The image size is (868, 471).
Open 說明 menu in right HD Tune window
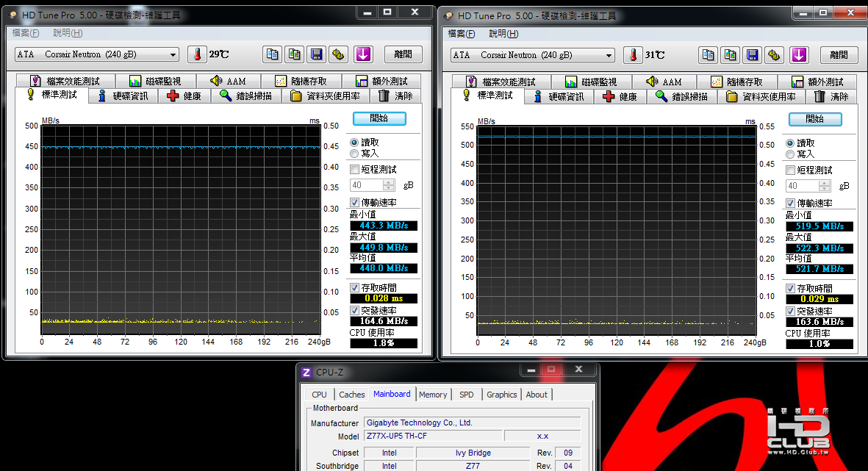tap(503, 33)
